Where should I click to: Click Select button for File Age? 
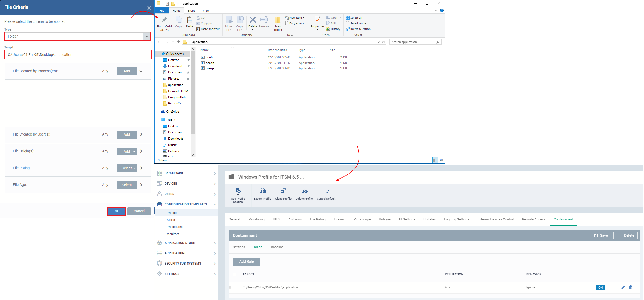tap(127, 185)
